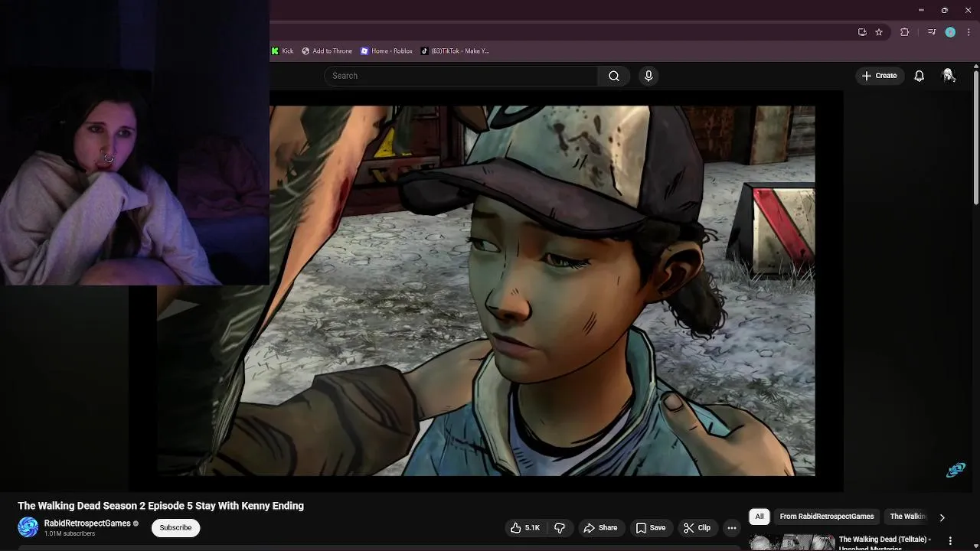The height and width of the screenshot is (551, 980).
Task: Share the video
Action: [x=600, y=527]
